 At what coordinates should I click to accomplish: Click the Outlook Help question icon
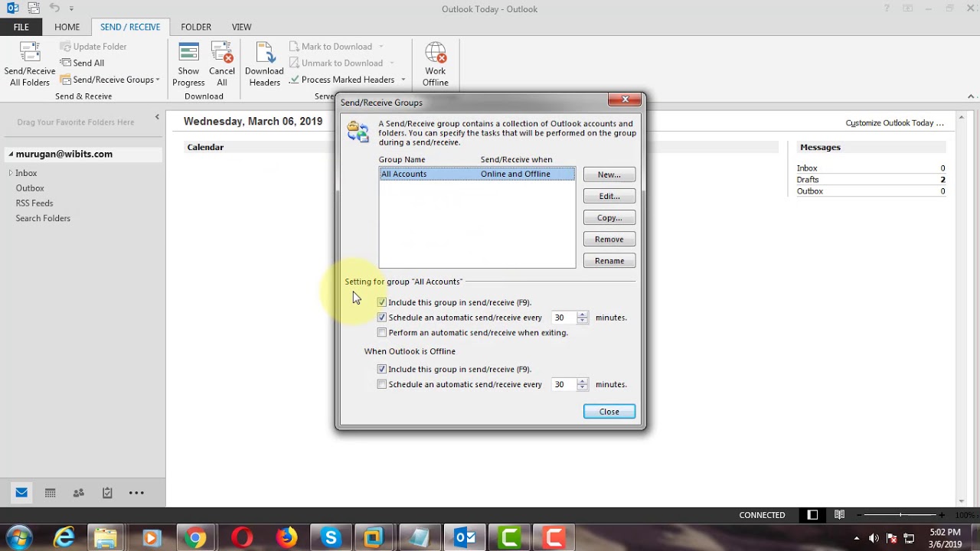[x=887, y=8]
